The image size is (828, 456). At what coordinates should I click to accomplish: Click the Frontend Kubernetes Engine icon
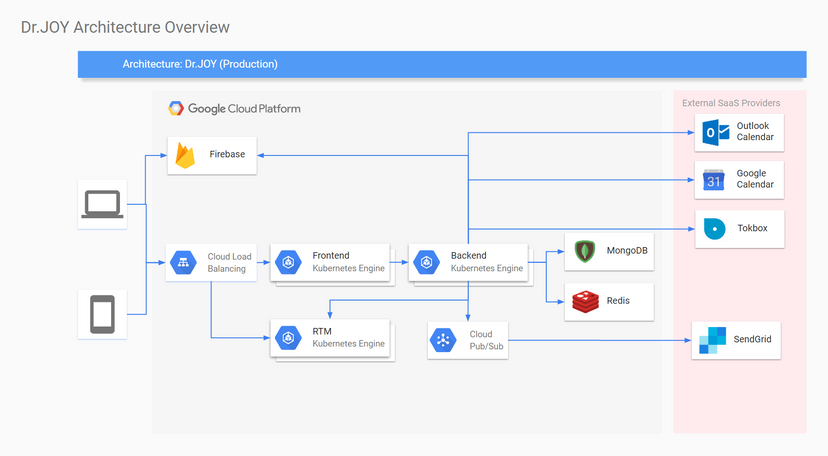(289, 263)
